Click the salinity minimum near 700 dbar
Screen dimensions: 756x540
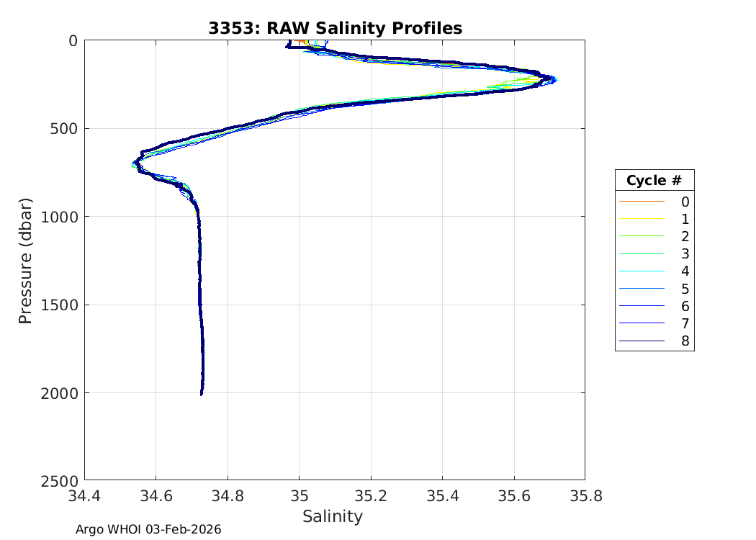click(134, 164)
